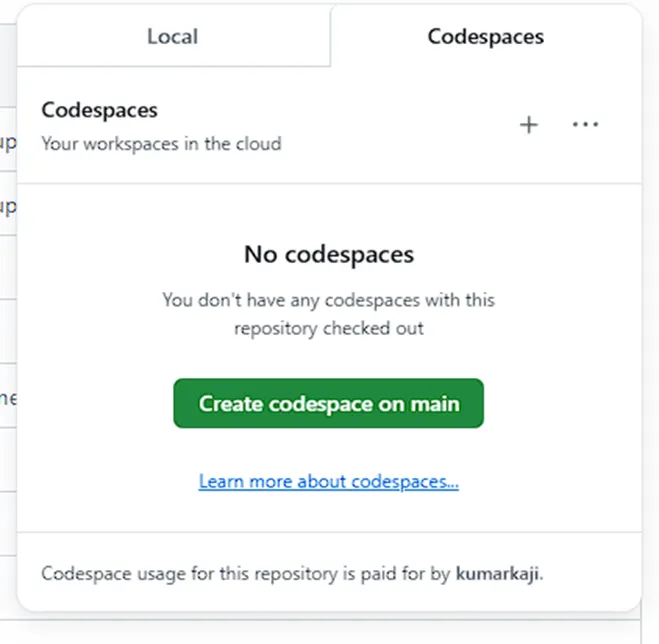
Task: Click the word codespaces in the blue link
Action: [404, 481]
